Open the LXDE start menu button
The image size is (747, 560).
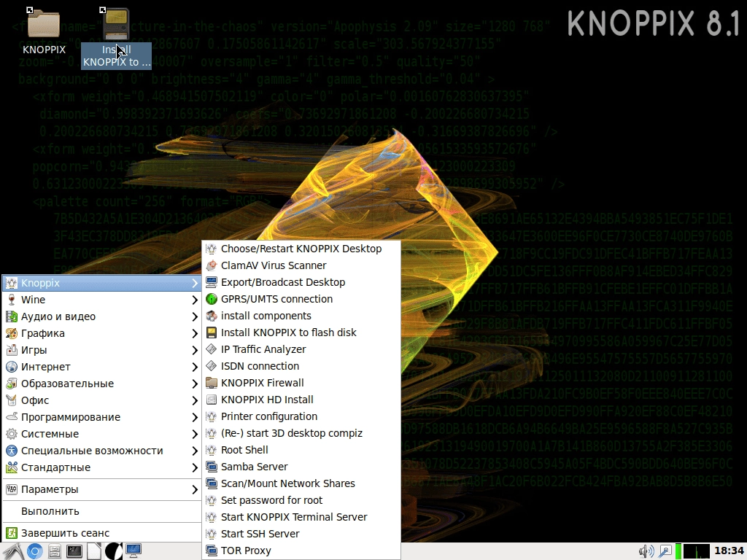tap(12, 551)
